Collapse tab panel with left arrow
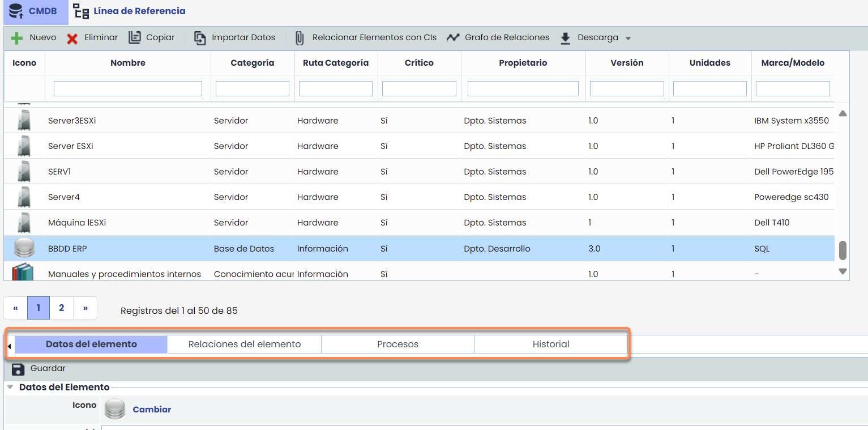Screen dimensions: 868x430 click(10, 345)
